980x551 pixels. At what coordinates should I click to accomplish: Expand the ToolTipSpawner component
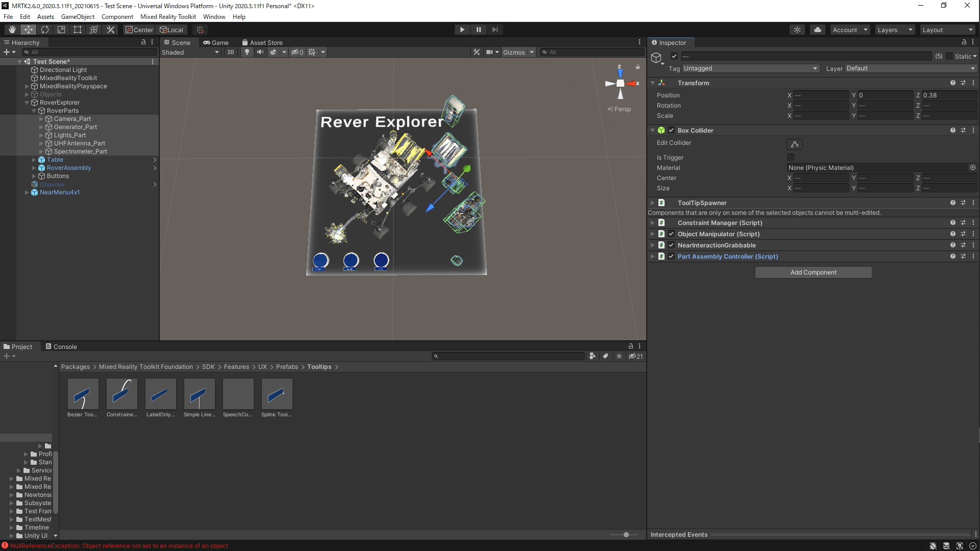pos(652,203)
